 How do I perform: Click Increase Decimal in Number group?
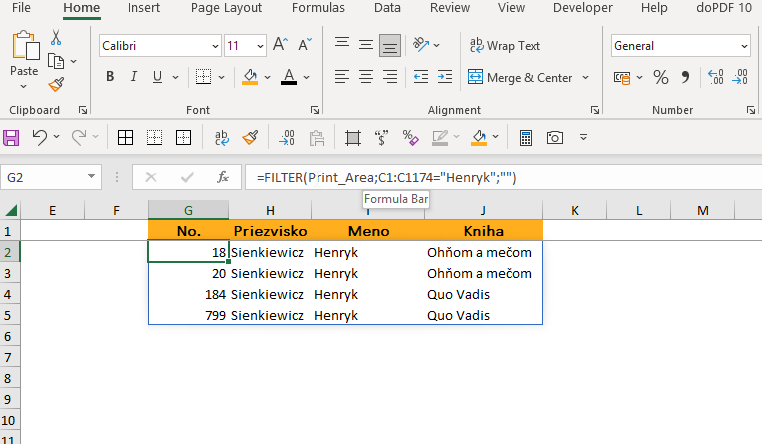pyautogui.click(x=716, y=77)
